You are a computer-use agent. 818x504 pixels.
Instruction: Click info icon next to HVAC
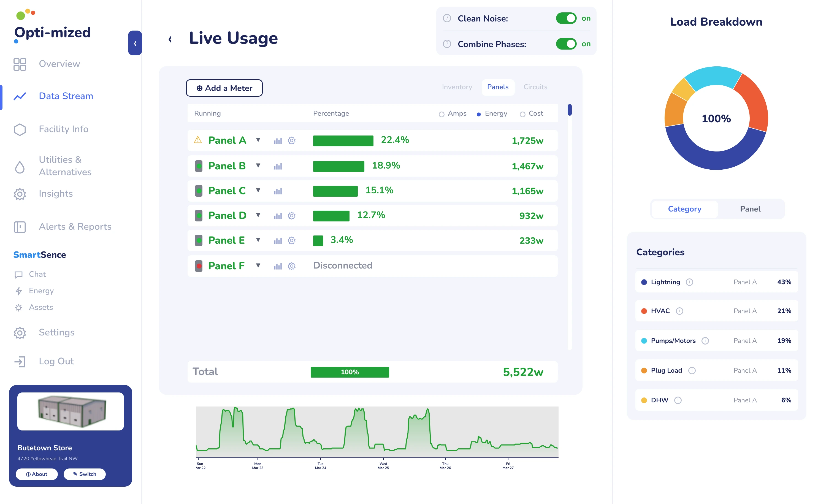click(x=679, y=311)
